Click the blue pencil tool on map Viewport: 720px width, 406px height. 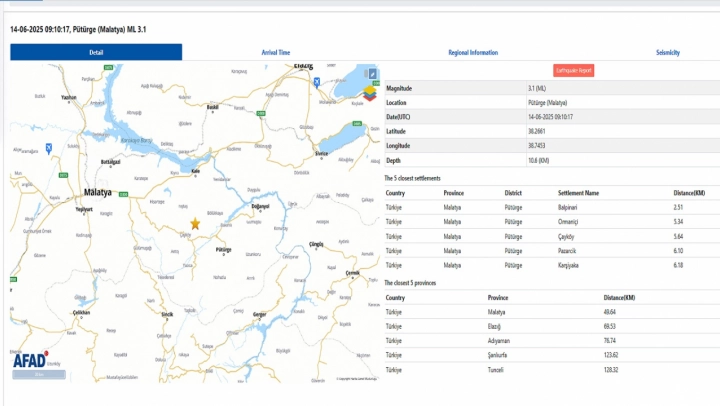[372, 74]
